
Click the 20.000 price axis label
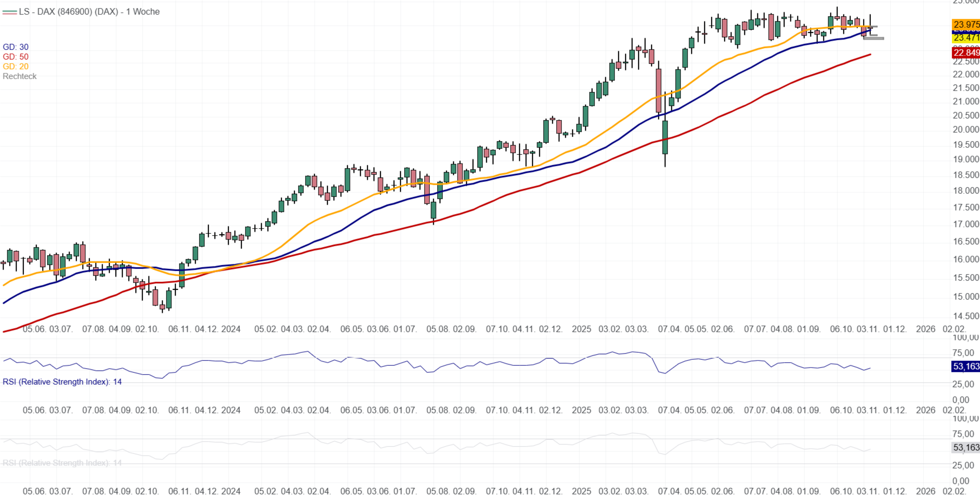coord(966,130)
